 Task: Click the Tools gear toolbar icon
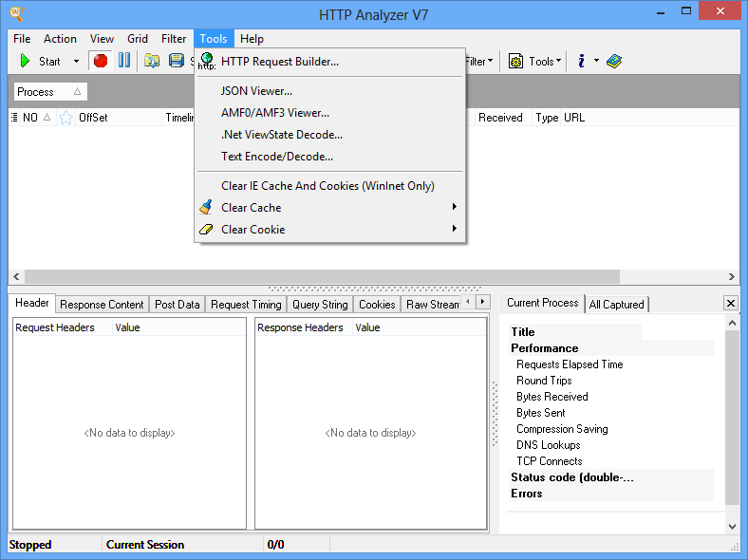tap(515, 61)
